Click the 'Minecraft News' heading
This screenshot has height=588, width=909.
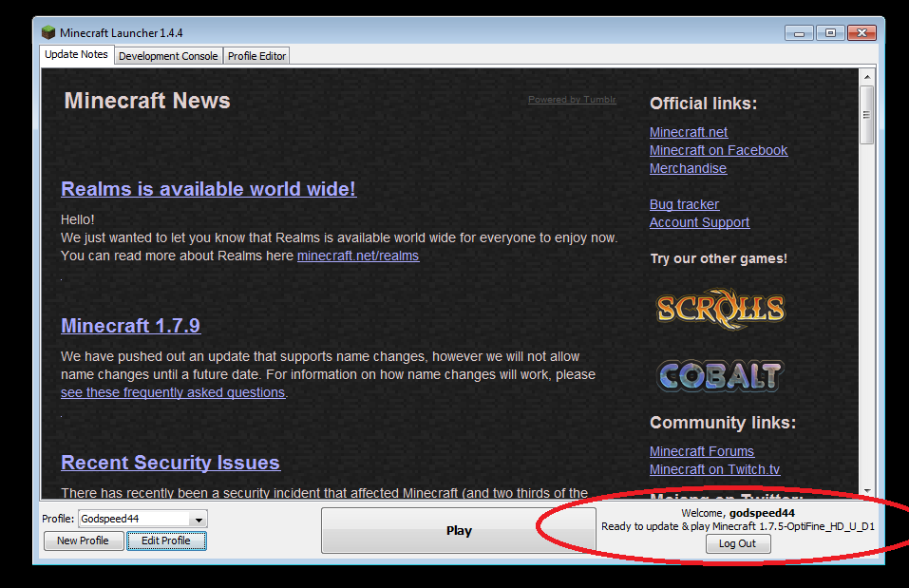pos(147,101)
